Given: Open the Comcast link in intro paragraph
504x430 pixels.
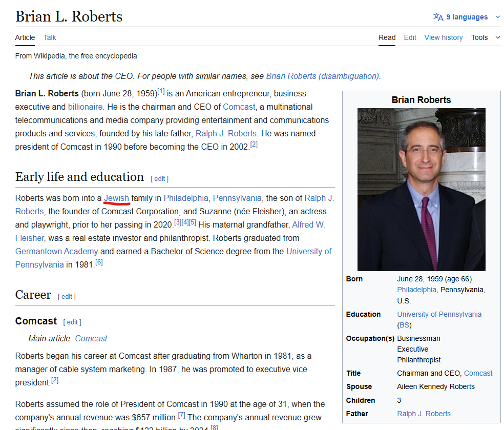Looking at the screenshot, I should (239, 107).
